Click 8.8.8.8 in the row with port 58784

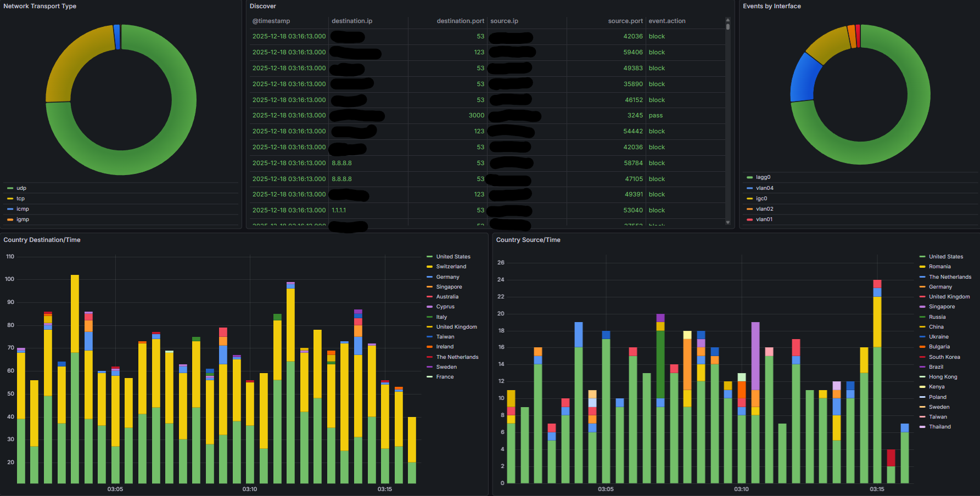pos(341,163)
